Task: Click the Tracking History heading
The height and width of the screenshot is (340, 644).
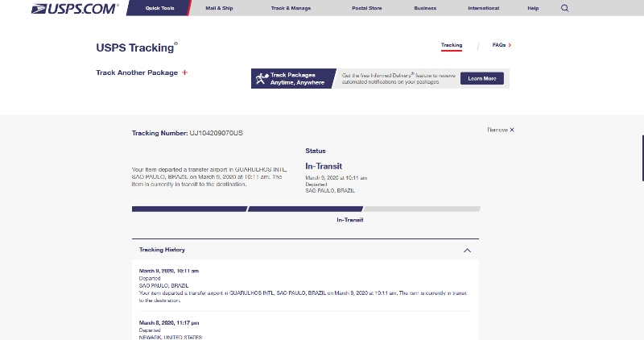Action: pos(162,250)
